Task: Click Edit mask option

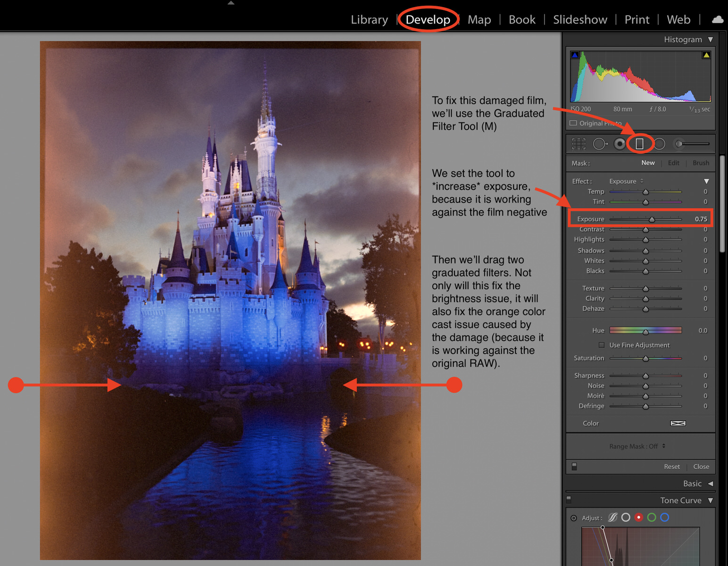Action: click(x=674, y=163)
